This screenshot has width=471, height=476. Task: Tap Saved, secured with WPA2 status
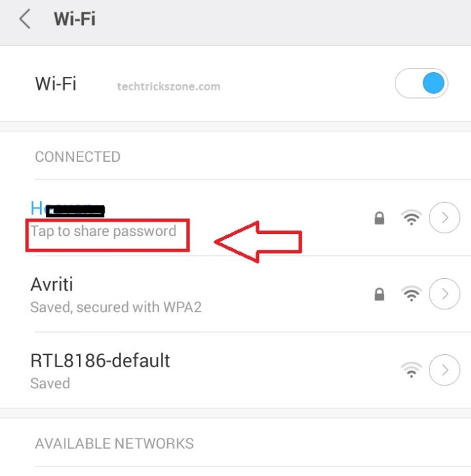pos(116,307)
